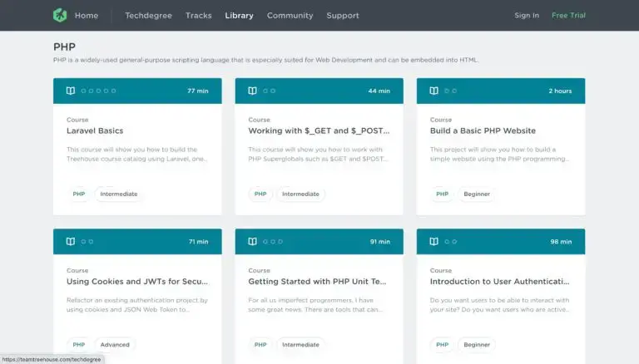Open Build a Basic PHP Website course

tap(483, 130)
